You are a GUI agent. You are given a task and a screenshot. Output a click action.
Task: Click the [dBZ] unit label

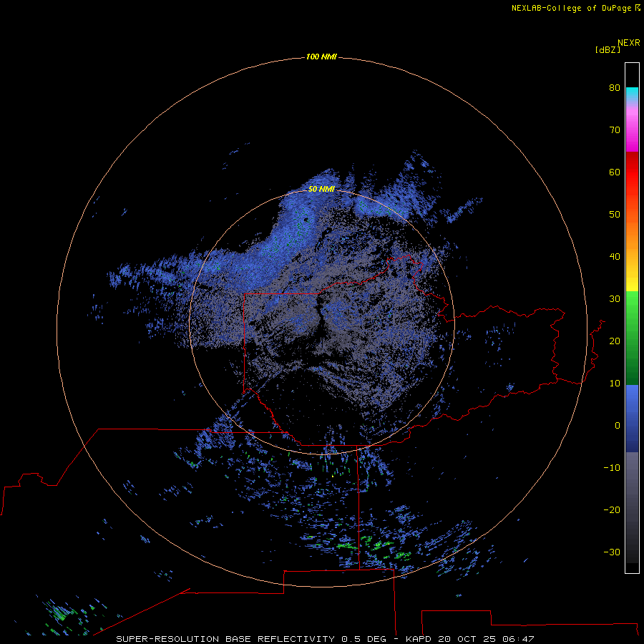(x=608, y=50)
